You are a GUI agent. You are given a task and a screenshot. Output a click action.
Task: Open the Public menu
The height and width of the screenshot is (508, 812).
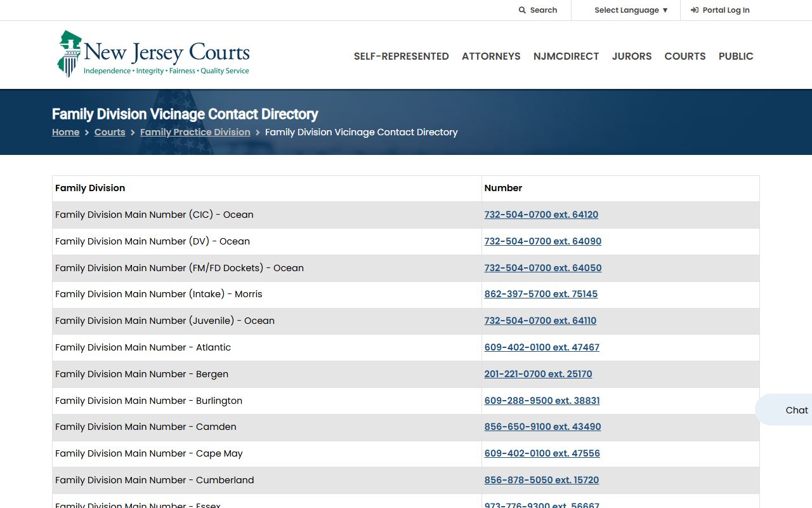click(736, 56)
